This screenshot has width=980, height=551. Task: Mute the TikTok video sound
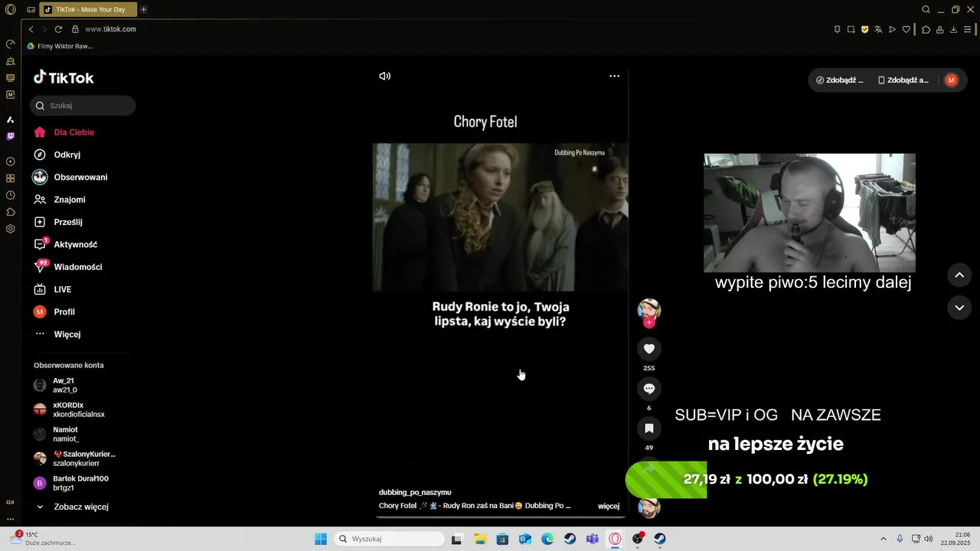384,76
